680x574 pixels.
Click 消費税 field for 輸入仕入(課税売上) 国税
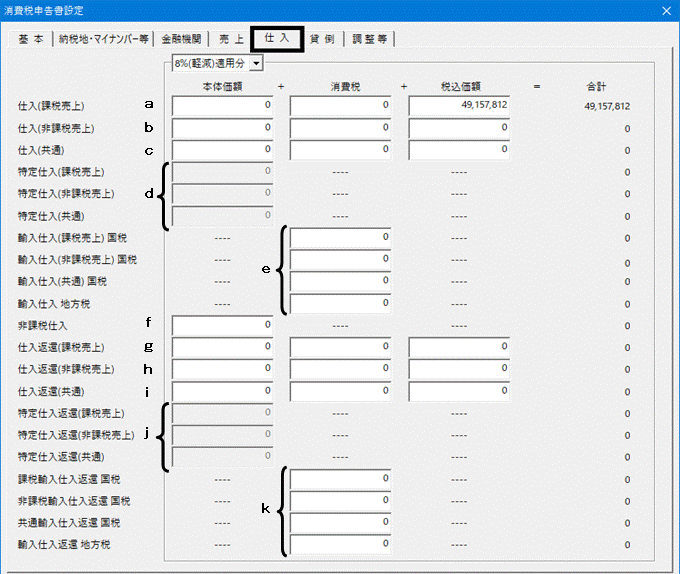click(340, 238)
